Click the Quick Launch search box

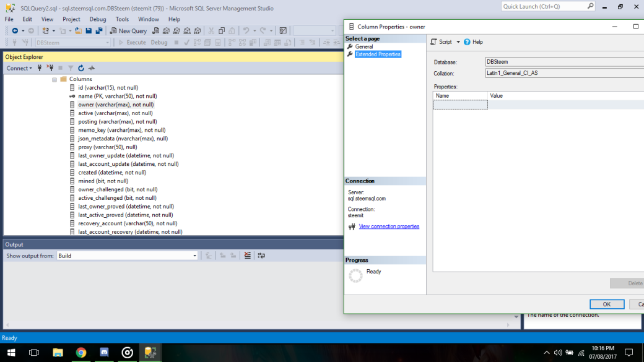pyautogui.click(x=548, y=6)
